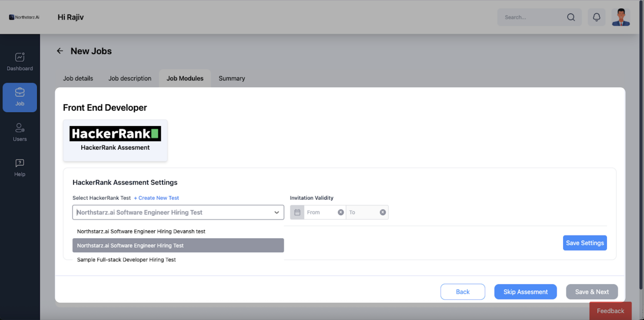Switch to the Job description tab
The image size is (644, 320).
point(130,78)
